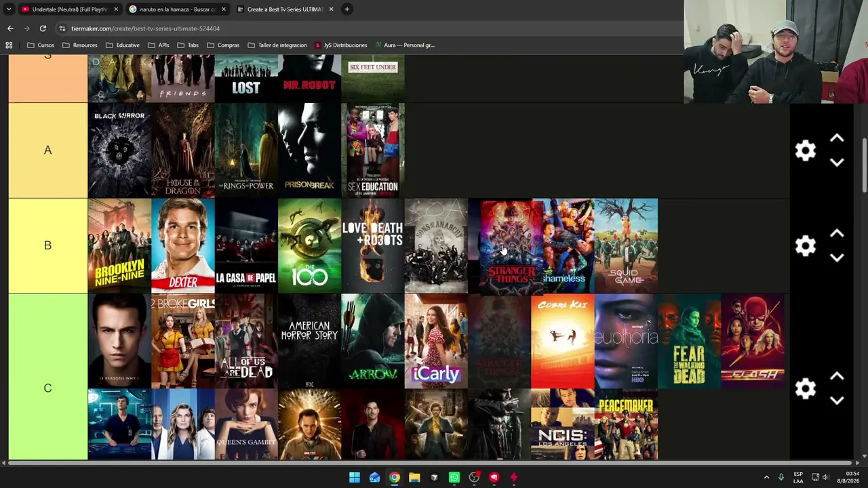Click the tiermaker.com address bar
This screenshot has width=868, height=488.
click(x=366, y=28)
